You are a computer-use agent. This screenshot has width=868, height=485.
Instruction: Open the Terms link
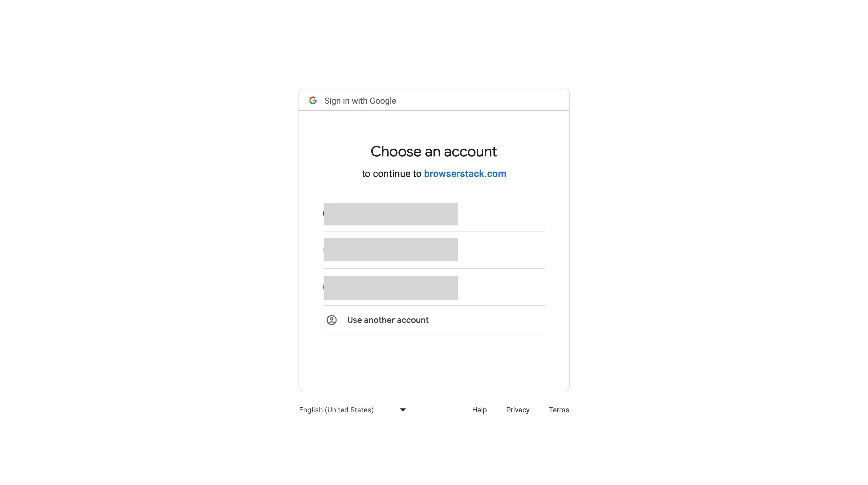pyautogui.click(x=559, y=410)
